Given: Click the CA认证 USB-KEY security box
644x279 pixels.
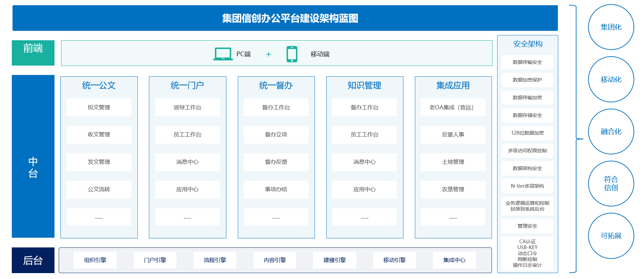Looking at the screenshot, I should (x=527, y=253).
